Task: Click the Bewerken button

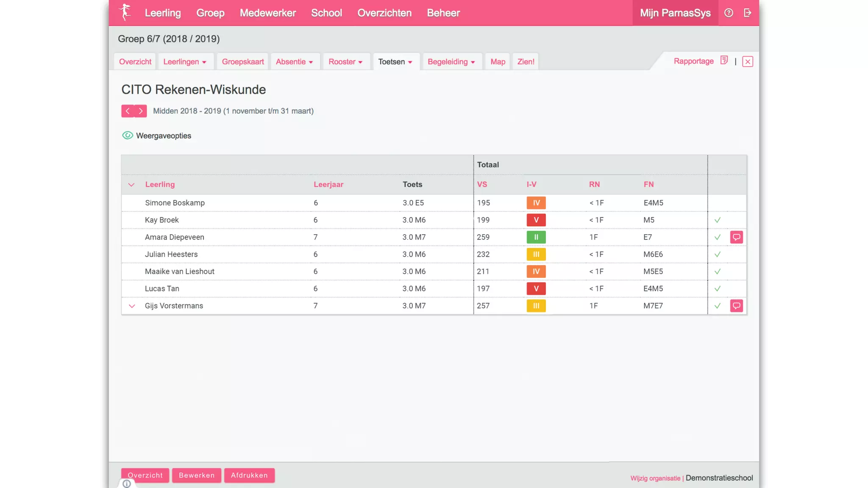Action: tap(197, 475)
